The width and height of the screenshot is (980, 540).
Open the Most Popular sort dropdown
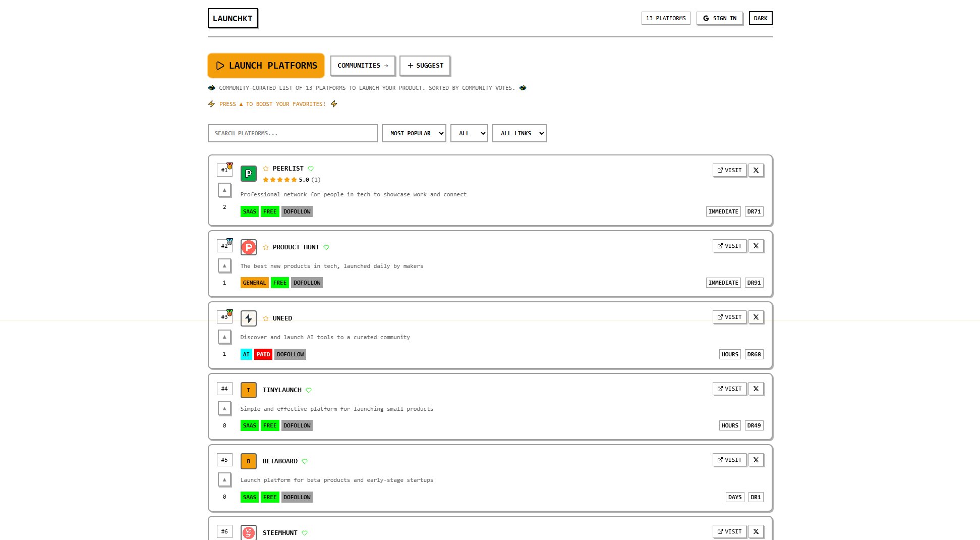pos(414,133)
